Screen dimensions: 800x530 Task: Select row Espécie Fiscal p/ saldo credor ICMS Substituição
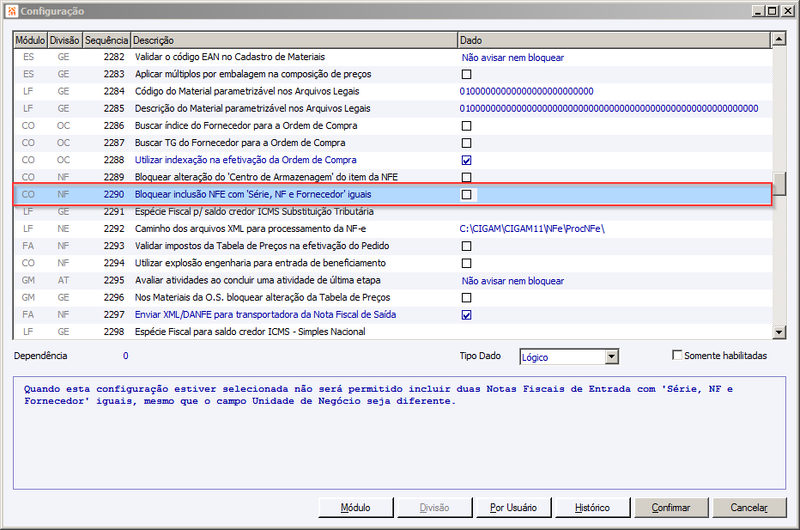pos(392,212)
